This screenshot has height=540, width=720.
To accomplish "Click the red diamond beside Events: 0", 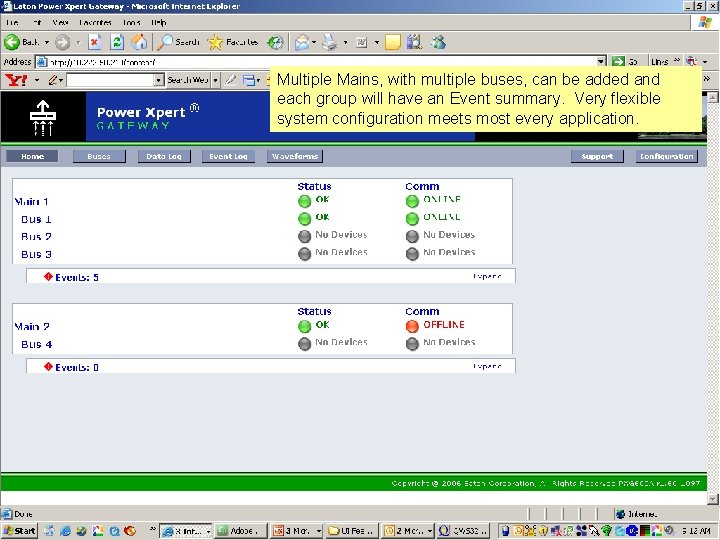I will (x=48, y=366).
